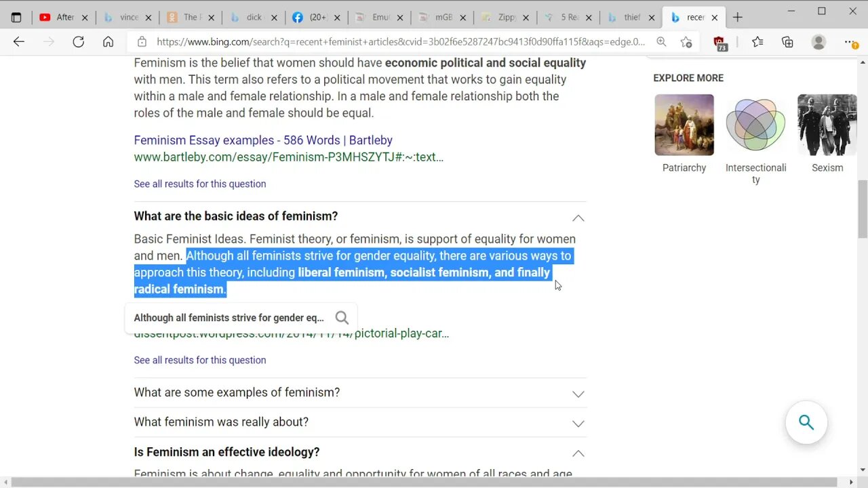Viewport: 868px width, 488px height.
Task: Click the 'Patriarchy' label
Action: [684, 168]
